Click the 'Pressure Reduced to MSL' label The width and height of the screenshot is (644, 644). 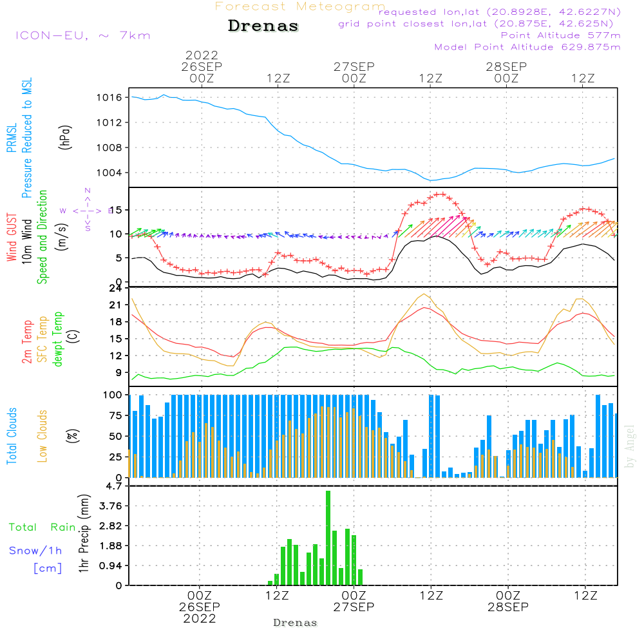pos(26,138)
